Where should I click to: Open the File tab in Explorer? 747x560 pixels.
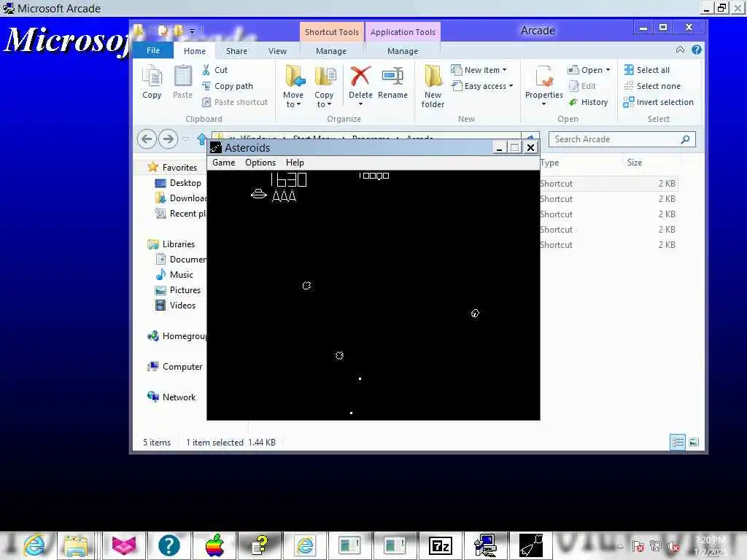pos(153,50)
